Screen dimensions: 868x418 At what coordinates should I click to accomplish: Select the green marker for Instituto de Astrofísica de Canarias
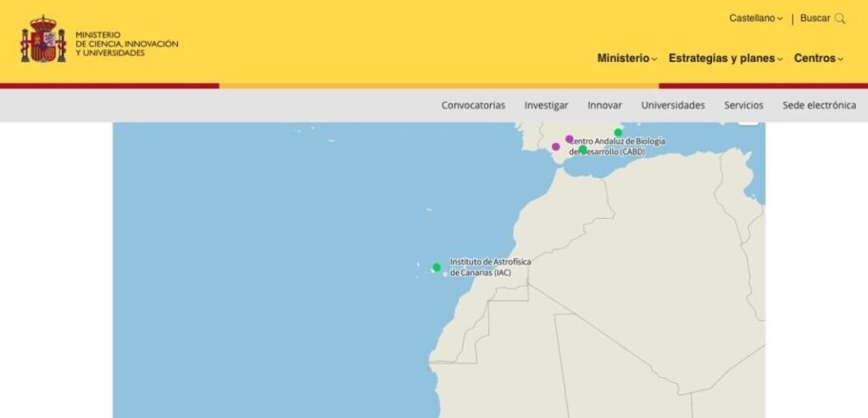(437, 268)
